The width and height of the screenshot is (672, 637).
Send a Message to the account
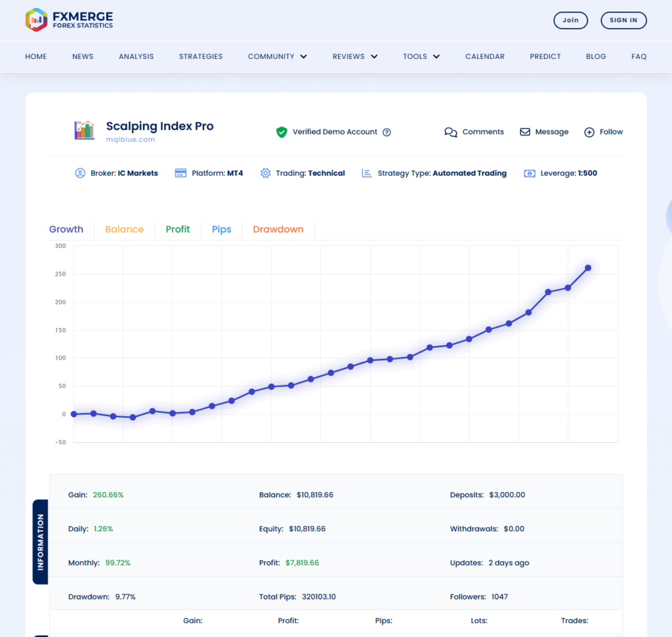click(x=551, y=132)
